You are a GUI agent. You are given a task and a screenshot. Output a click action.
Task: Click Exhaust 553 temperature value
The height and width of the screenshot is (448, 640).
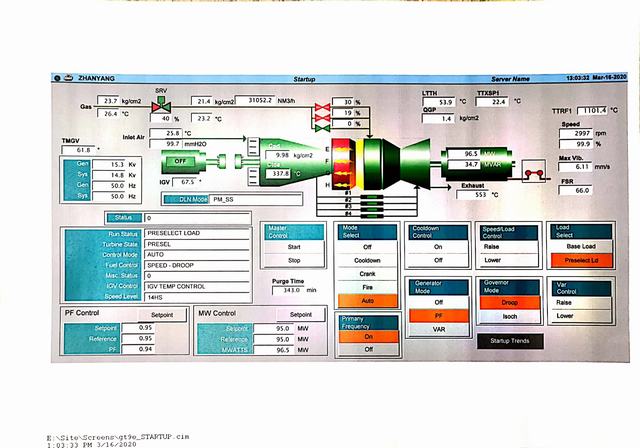(x=473, y=195)
